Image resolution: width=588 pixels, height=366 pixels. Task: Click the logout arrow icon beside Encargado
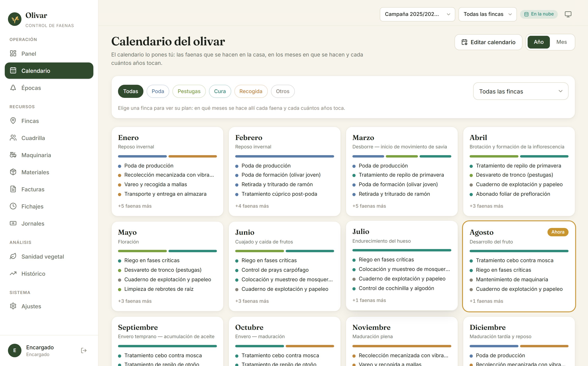[84, 350]
